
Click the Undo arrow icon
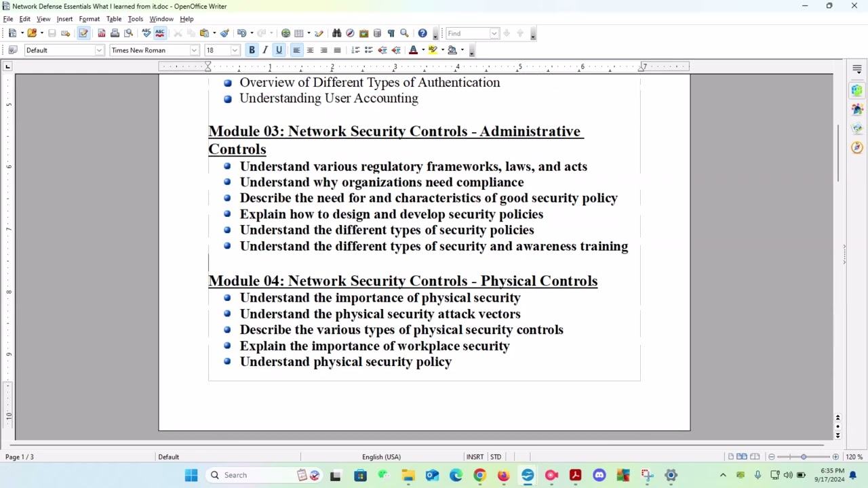241,33
